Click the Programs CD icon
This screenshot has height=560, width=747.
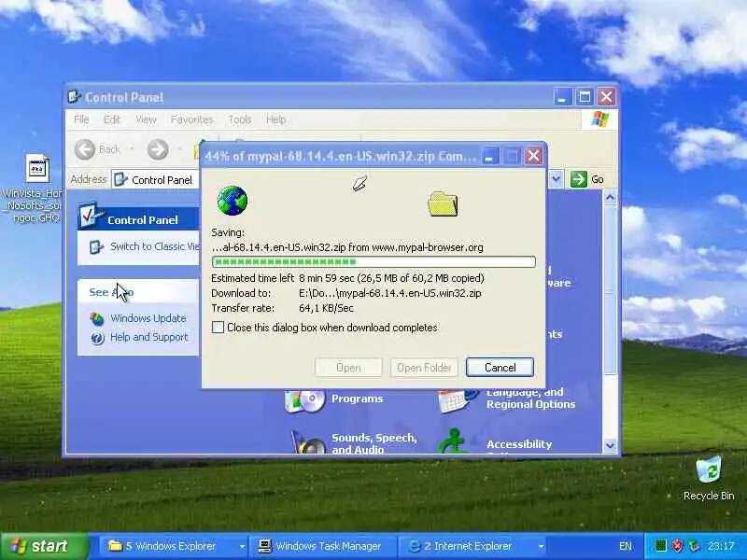click(305, 400)
